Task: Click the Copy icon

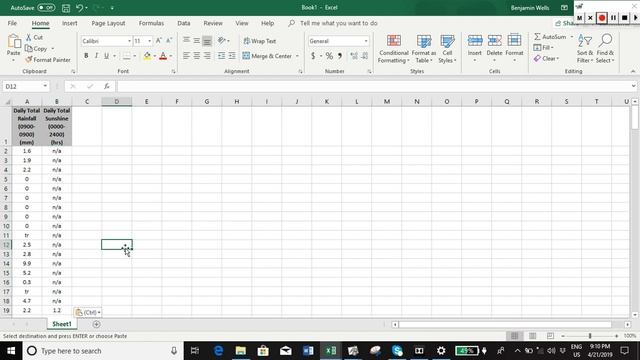Action: pyautogui.click(x=29, y=49)
